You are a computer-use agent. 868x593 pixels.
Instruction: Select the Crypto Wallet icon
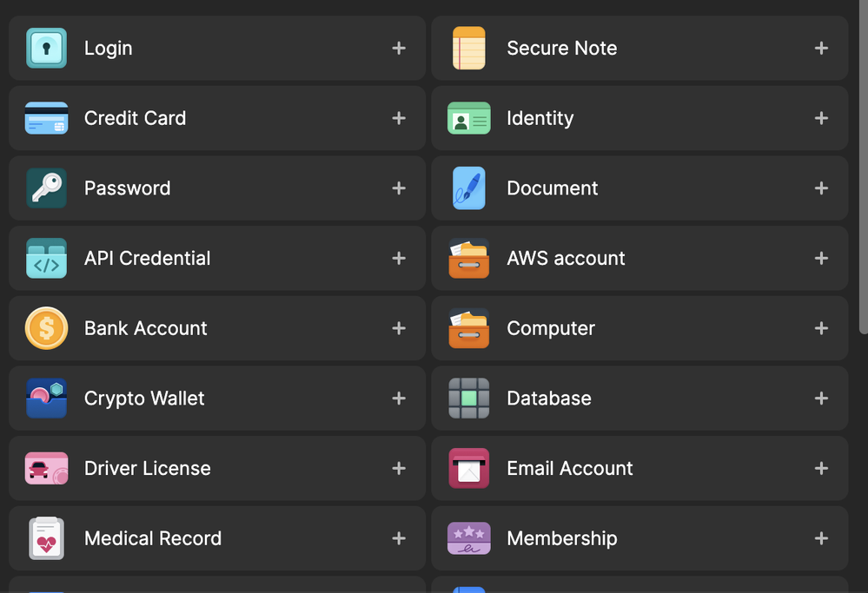pyautogui.click(x=46, y=399)
